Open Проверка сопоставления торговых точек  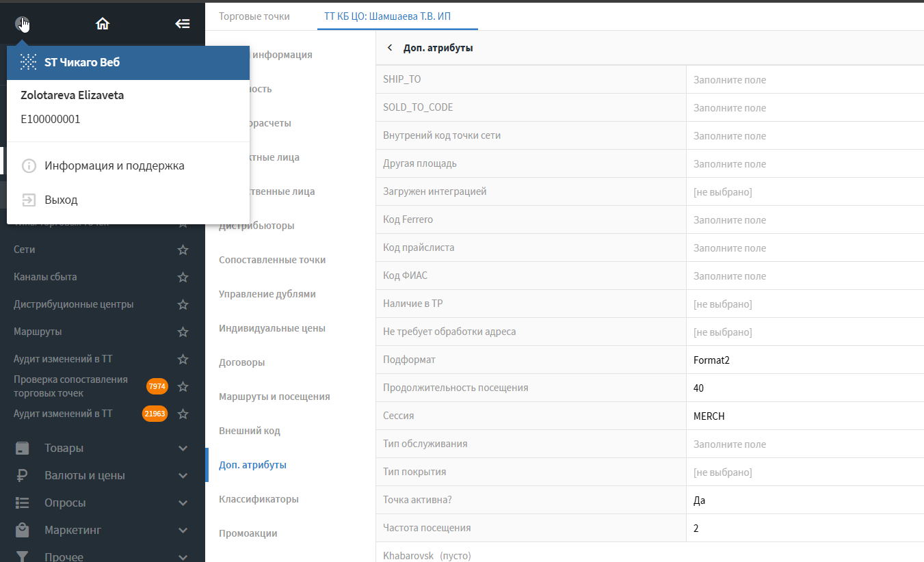pos(70,386)
